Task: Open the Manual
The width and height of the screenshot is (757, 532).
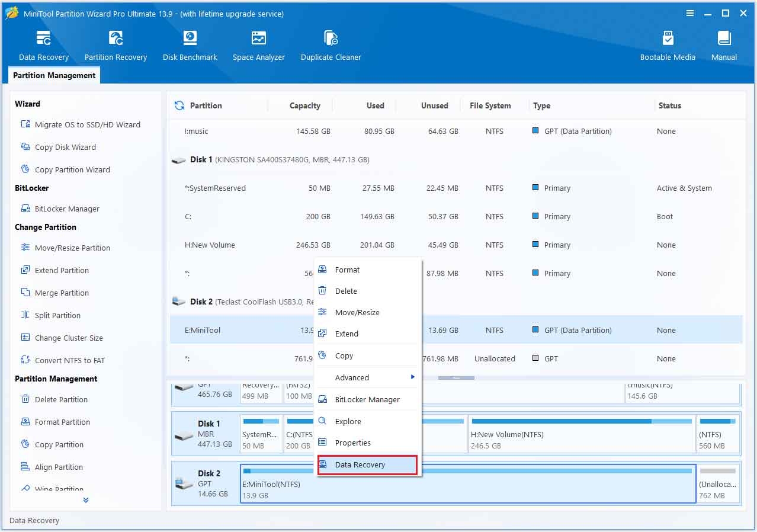Action: [724, 46]
